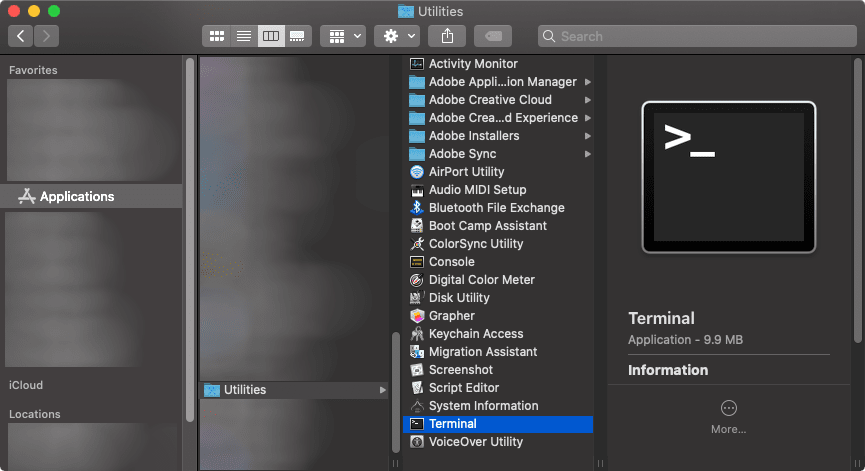Click More button in preview pane
Viewport: 865px width, 471px height.
728,417
